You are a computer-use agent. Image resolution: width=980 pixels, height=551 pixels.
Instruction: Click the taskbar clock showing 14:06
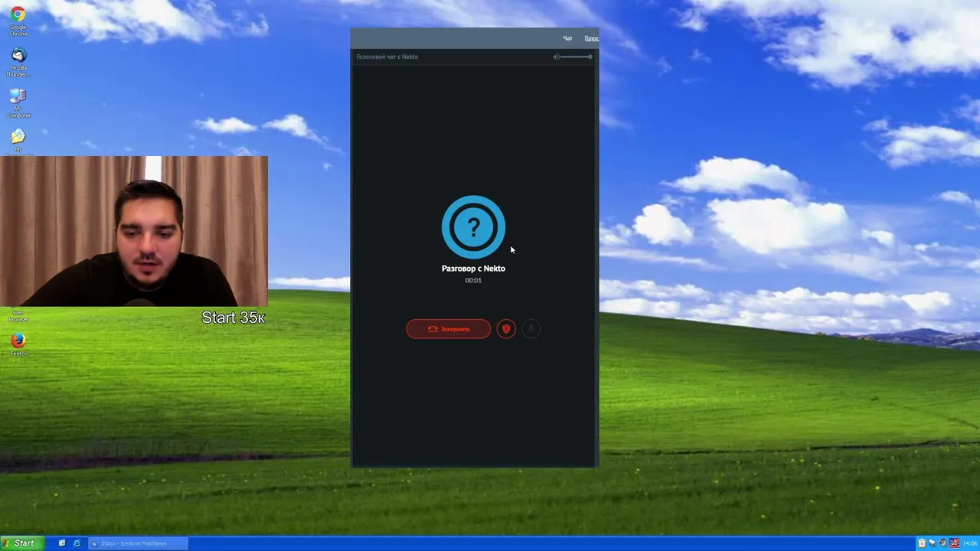(969, 543)
